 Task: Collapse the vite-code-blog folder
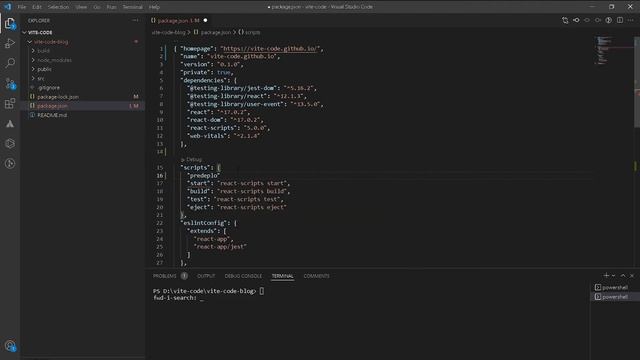pos(30,42)
